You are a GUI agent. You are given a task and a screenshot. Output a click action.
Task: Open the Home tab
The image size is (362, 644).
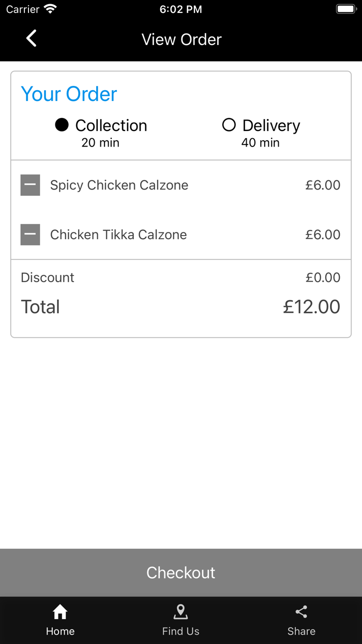[60, 631]
